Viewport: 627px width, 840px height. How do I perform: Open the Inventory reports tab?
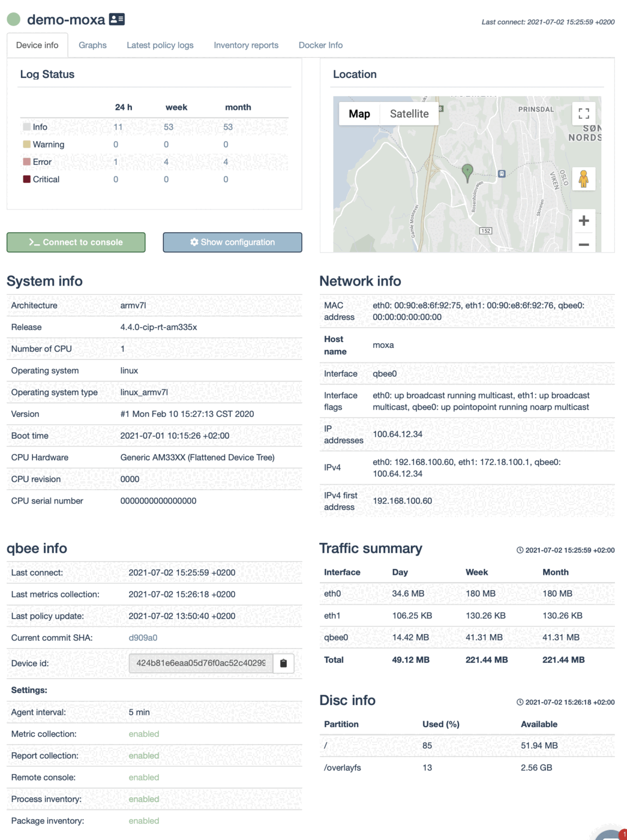tap(246, 45)
